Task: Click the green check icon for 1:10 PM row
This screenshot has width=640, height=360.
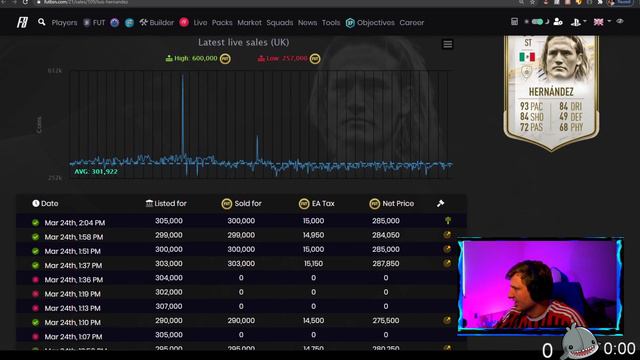Action: click(36, 322)
